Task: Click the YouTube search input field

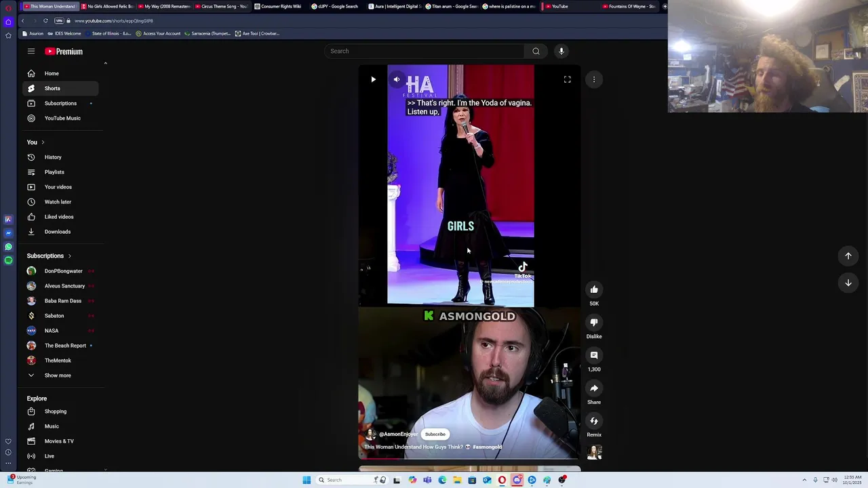Action: tap(426, 51)
